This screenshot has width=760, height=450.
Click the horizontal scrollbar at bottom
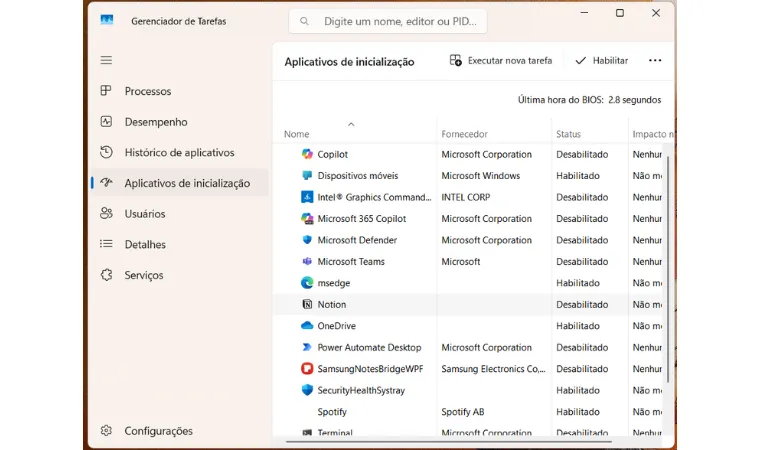click(449, 442)
